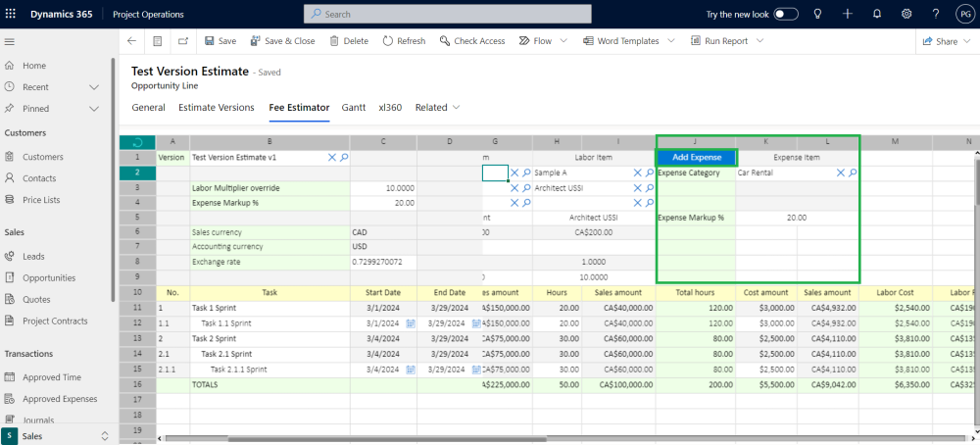Screen dimensions: 980x445
Task: Click the plus quick create icon
Action: point(848,14)
